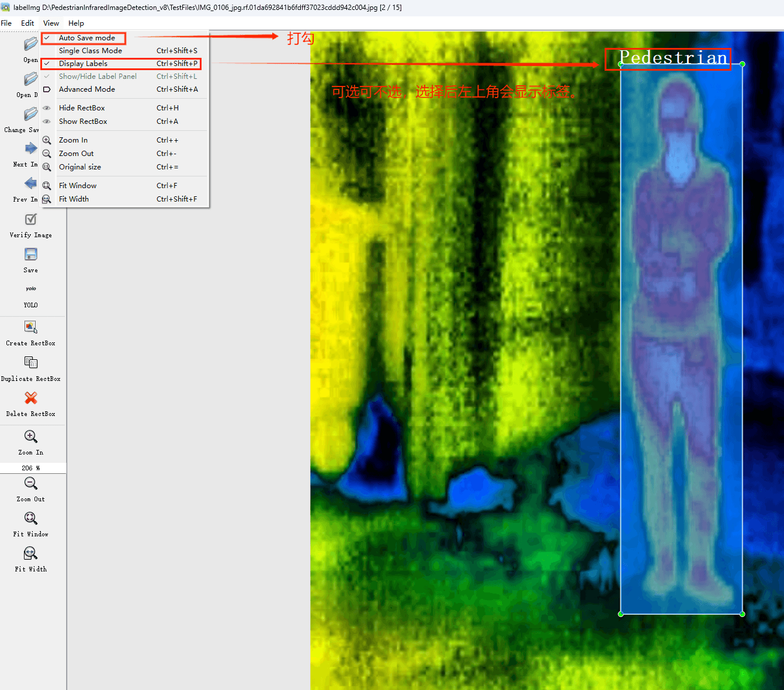Click bottom-right vertex of Pedestrian box
The width and height of the screenshot is (784, 690).
743,614
